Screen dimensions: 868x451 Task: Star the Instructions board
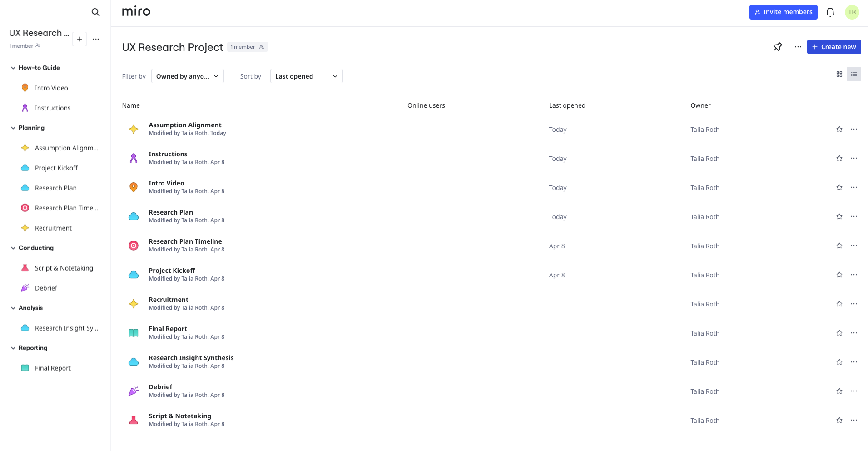[839, 158]
